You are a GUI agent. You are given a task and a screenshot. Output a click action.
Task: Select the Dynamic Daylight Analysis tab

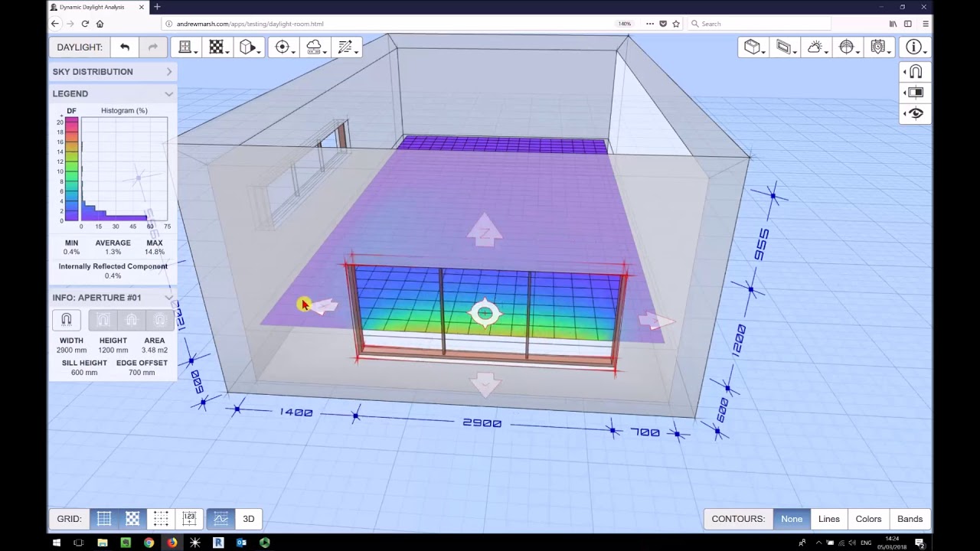tap(98, 7)
